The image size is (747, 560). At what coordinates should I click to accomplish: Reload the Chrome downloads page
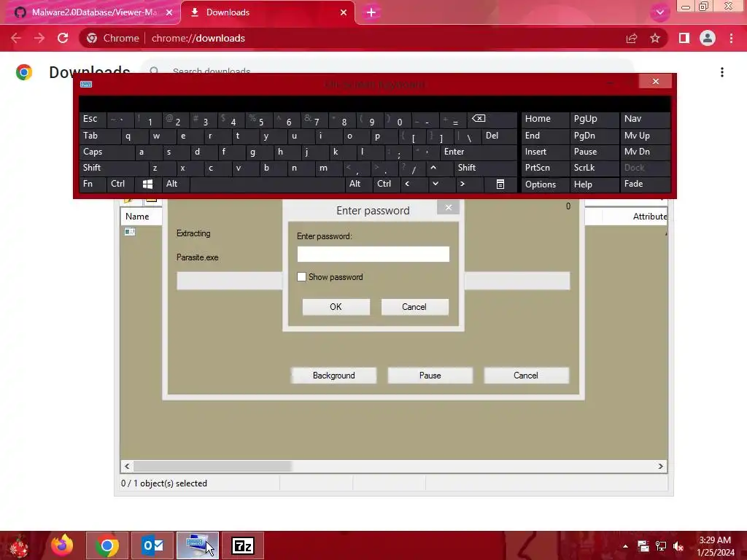tap(63, 38)
